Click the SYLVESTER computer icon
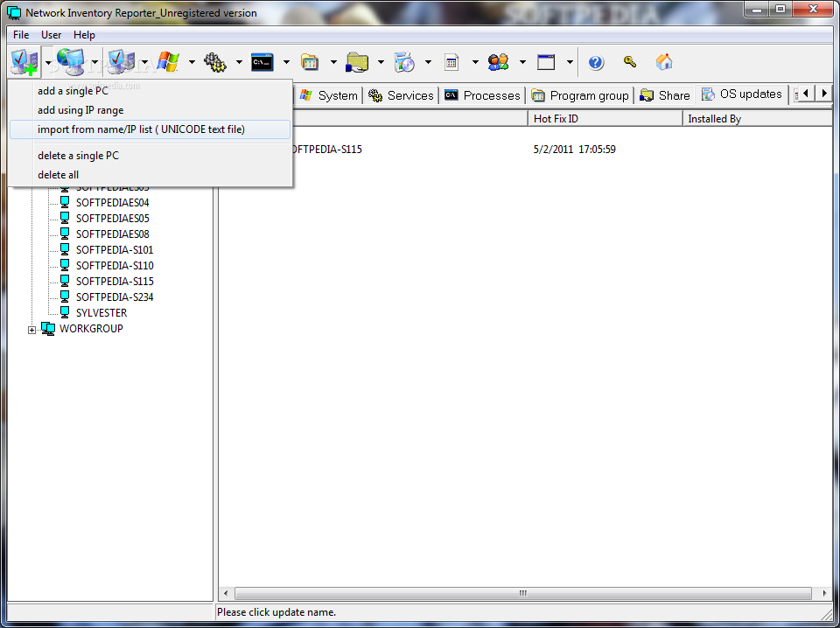Screen dimensions: 840x628 point(65,312)
